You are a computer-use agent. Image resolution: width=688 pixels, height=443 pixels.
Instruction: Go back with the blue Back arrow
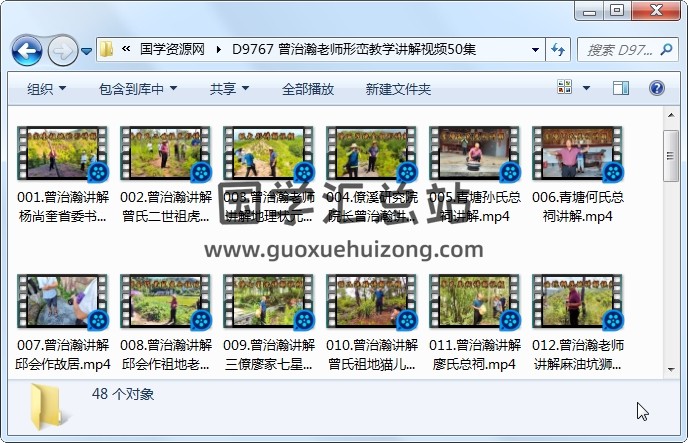click(x=27, y=51)
